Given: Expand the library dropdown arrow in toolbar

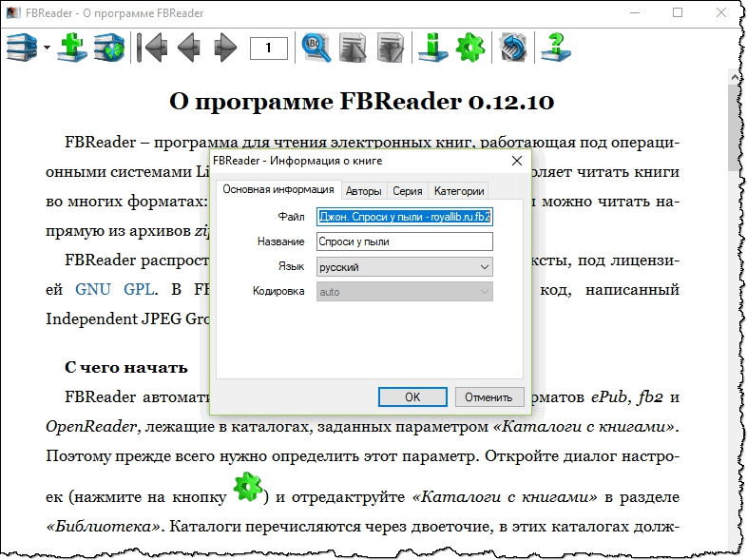Looking at the screenshot, I should tap(47, 48).
